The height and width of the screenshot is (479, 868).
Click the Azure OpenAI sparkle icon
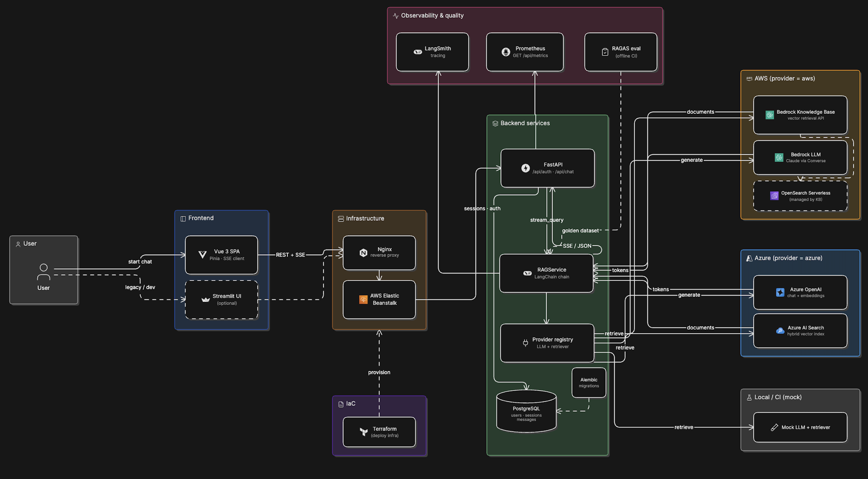pyautogui.click(x=780, y=292)
